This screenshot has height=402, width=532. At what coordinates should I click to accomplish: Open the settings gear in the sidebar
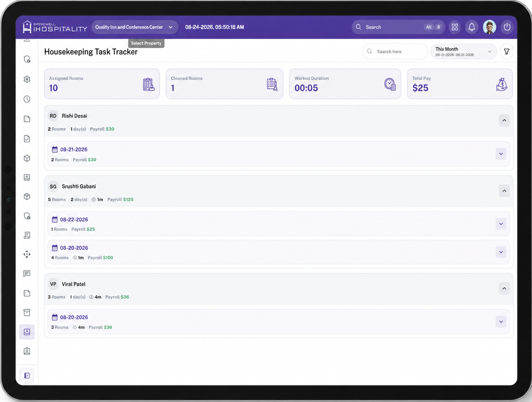27,79
